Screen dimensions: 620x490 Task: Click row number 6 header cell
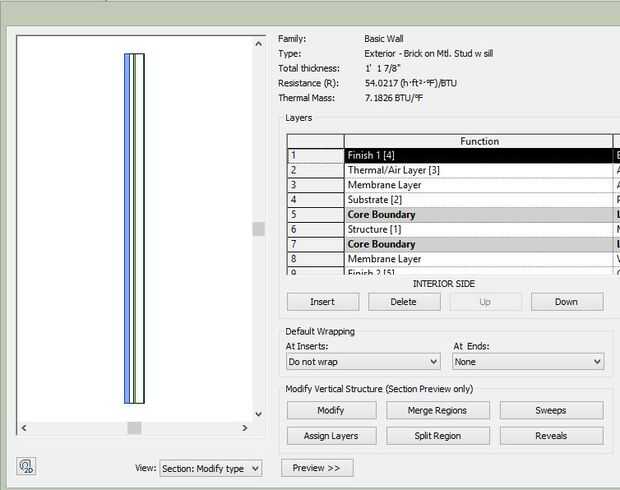pyautogui.click(x=316, y=229)
